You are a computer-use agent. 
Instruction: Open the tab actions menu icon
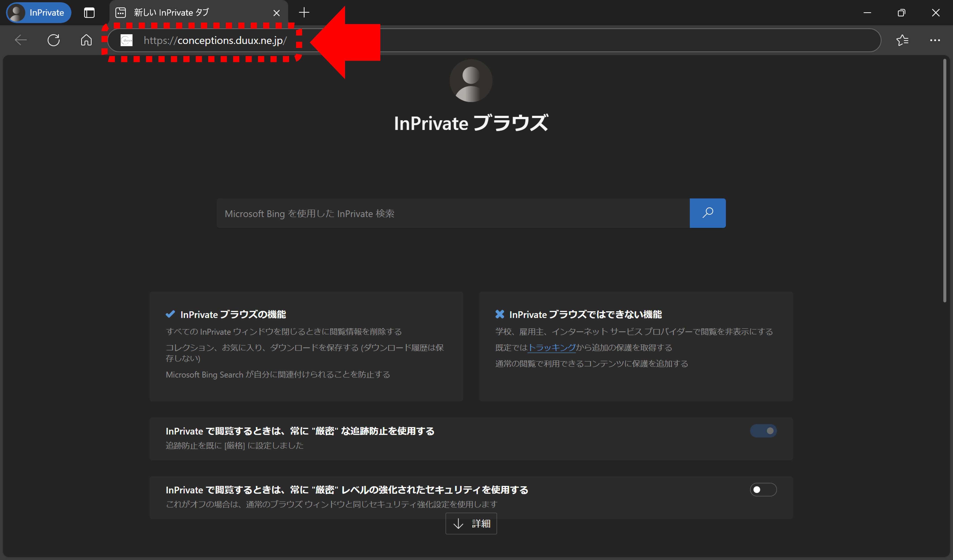point(89,12)
